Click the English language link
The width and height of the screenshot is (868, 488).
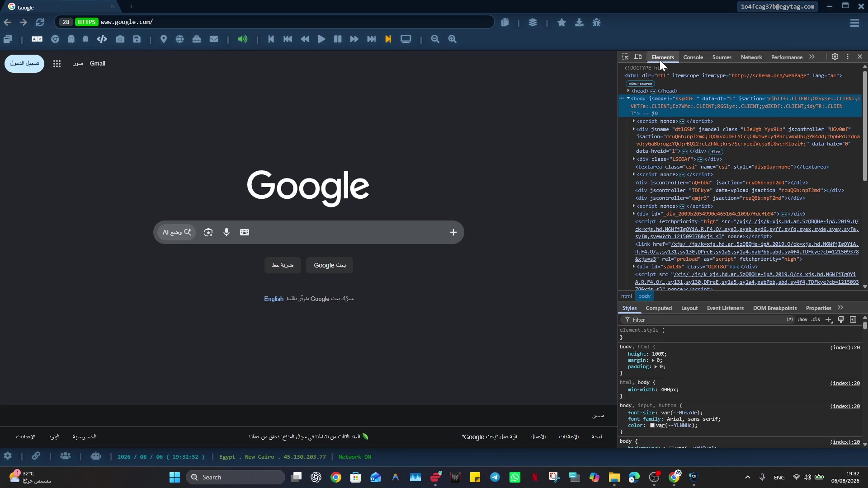pos(274,299)
